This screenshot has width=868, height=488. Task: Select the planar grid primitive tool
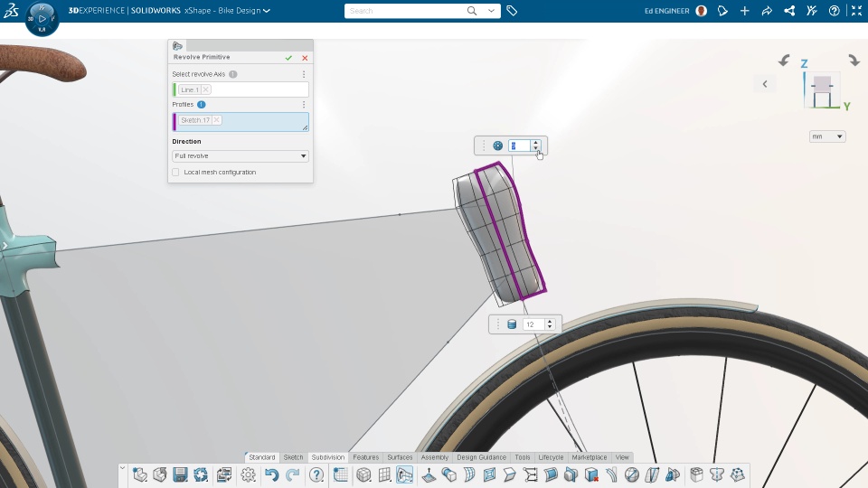384,474
